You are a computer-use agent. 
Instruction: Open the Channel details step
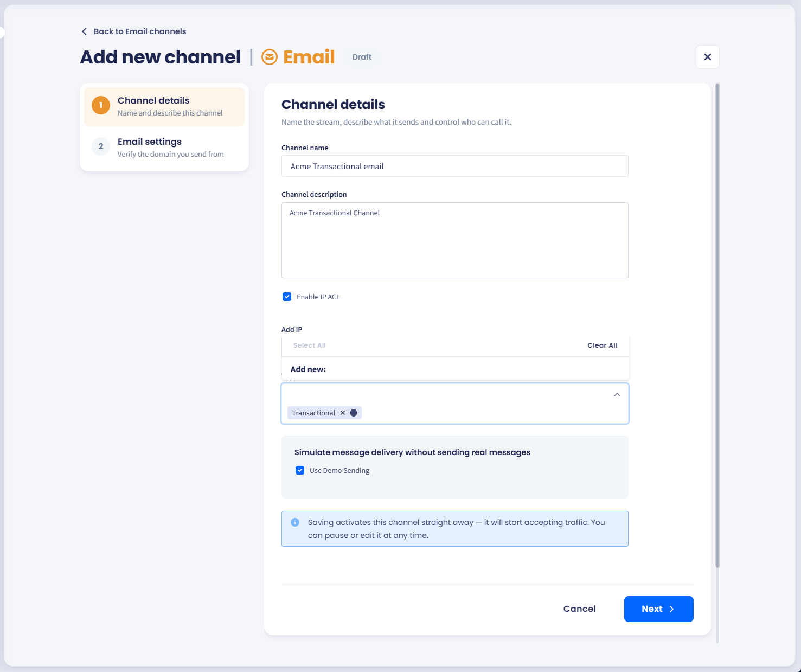[x=164, y=106]
